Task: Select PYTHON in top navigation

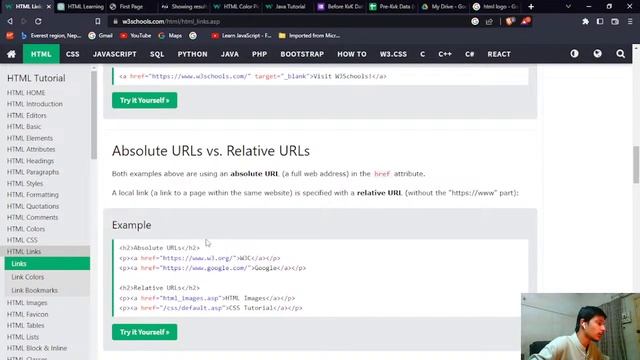Action: [192, 54]
